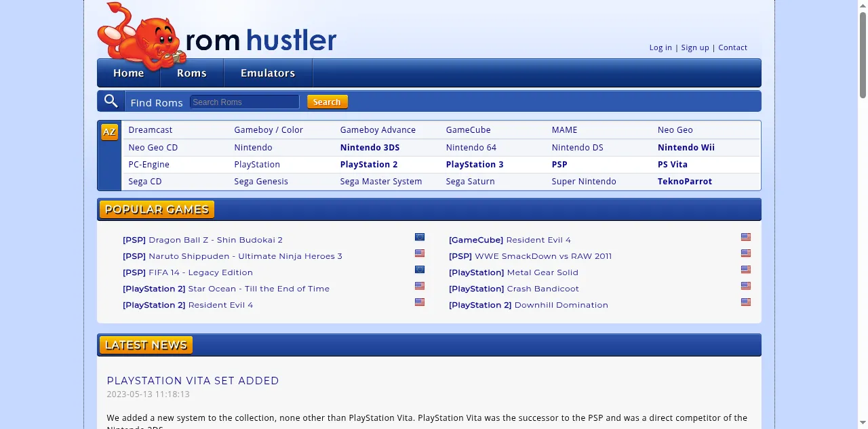Click the Sign up link
This screenshot has height=429, width=868.
pyautogui.click(x=695, y=47)
